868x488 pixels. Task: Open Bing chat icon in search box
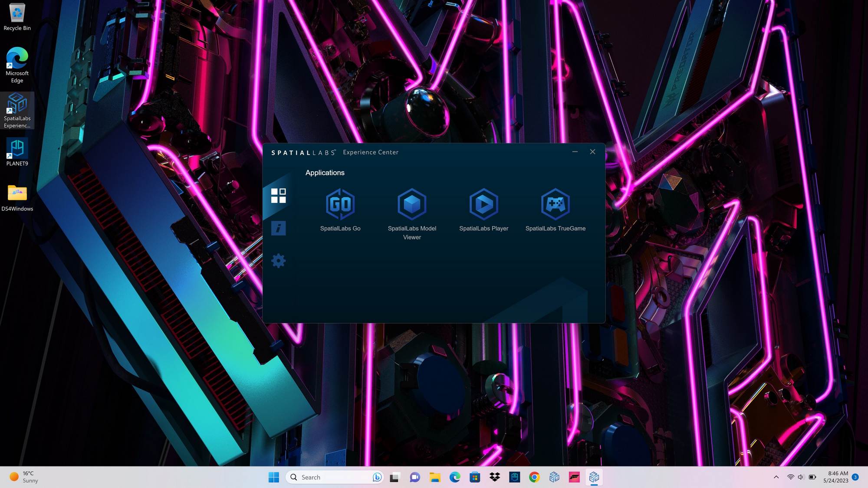click(377, 477)
